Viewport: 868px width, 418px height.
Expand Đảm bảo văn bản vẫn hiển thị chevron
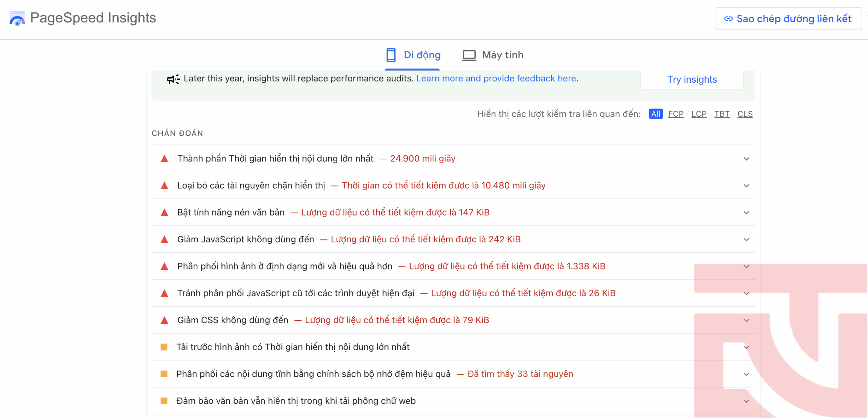[x=746, y=401]
